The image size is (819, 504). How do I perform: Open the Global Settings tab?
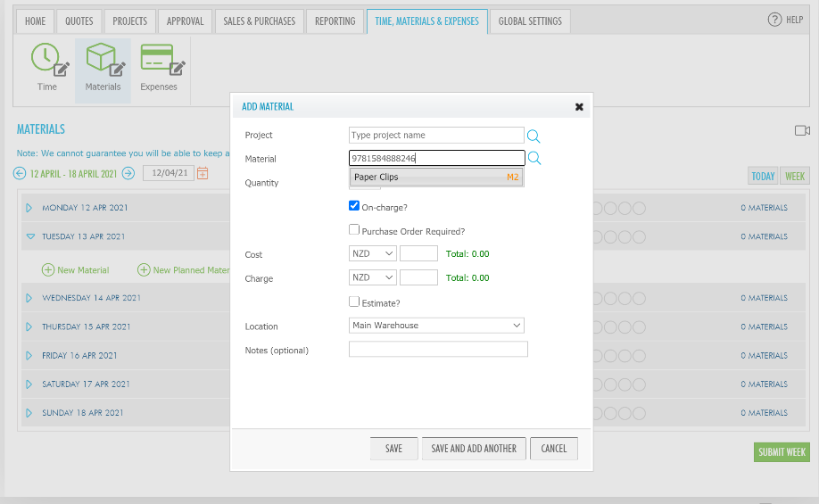[530, 21]
